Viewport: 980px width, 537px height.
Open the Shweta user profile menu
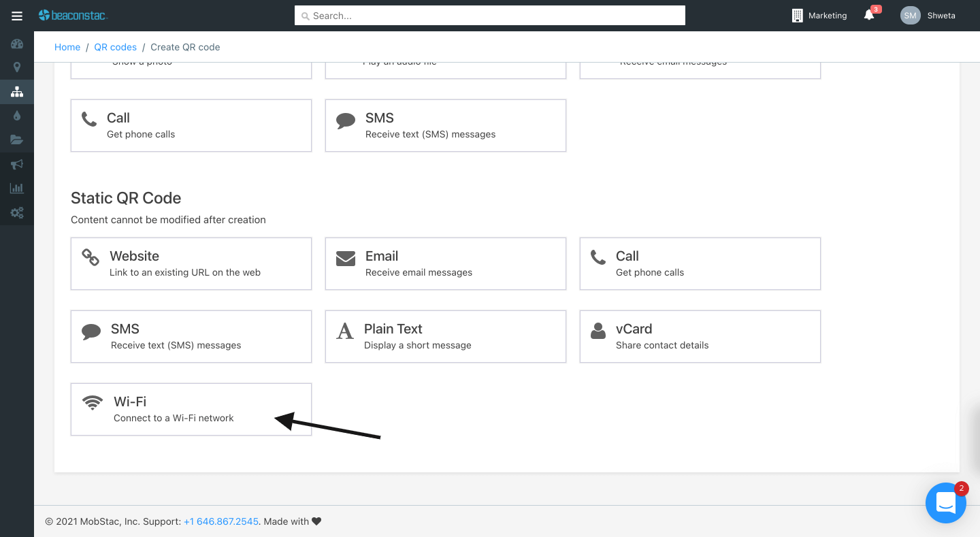pos(928,16)
